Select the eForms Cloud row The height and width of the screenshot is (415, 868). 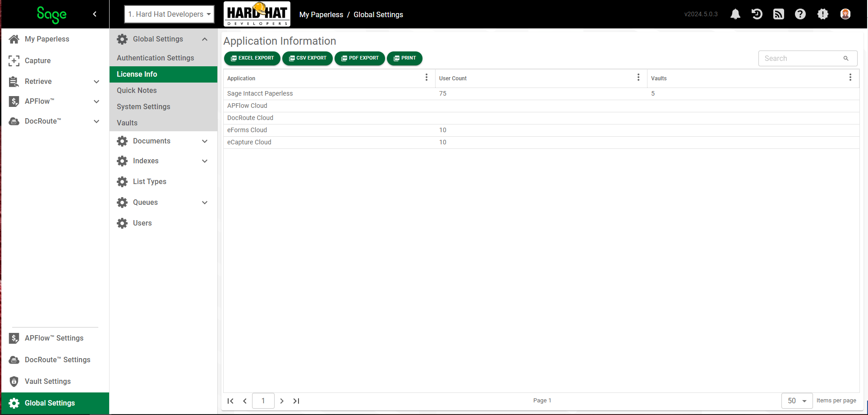[541, 130]
